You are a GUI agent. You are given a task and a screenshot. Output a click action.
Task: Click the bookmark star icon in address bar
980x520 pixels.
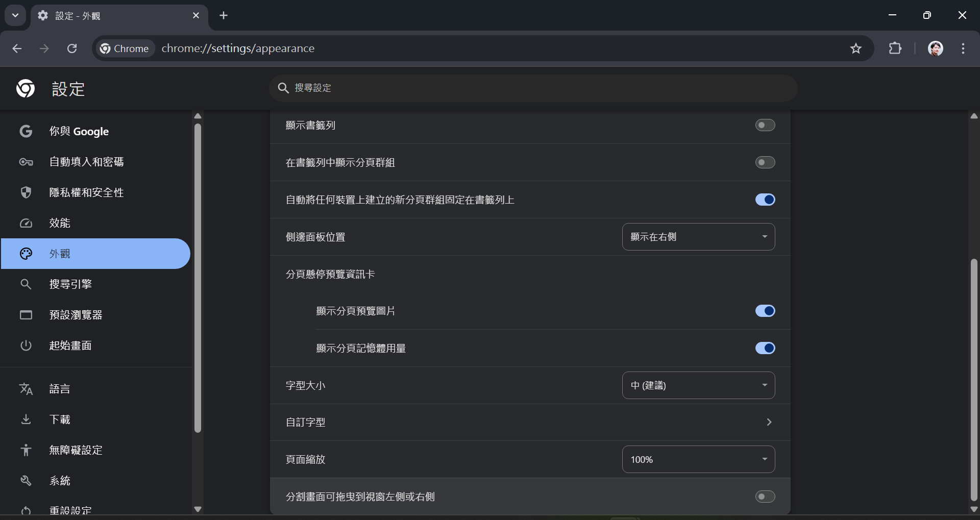855,48
